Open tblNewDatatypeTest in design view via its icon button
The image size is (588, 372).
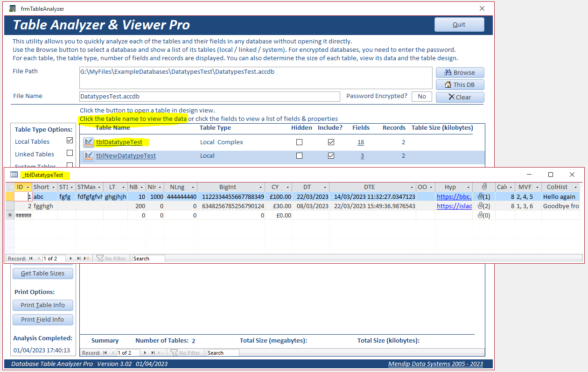click(x=89, y=156)
